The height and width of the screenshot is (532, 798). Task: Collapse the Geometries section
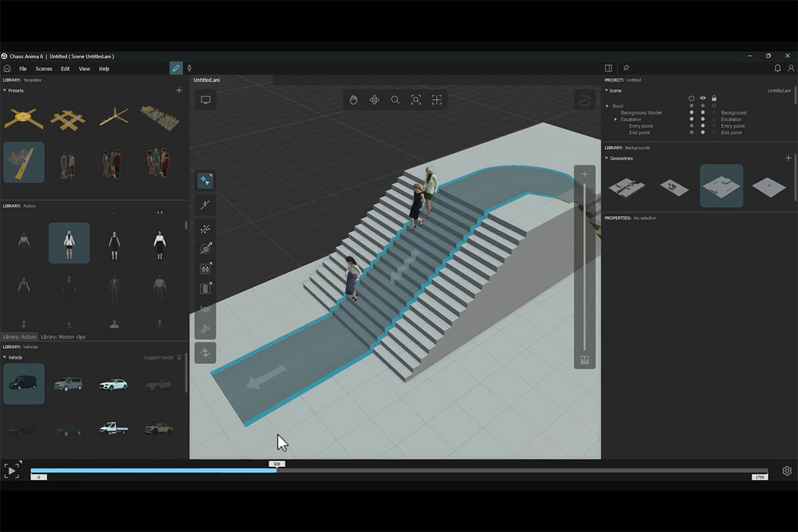pos(607,158)
